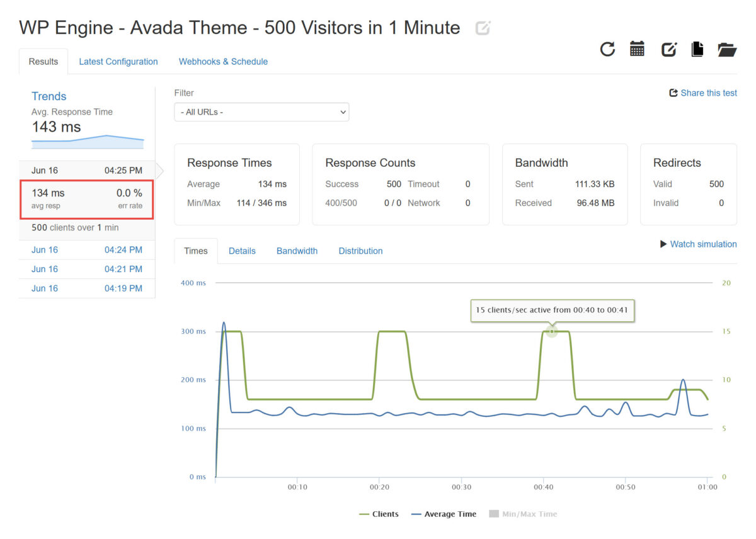Viewport: 756px width, 539px height.
Task: Click the Share this test icon
Action: pyautogui.click(x=673, y=93)
